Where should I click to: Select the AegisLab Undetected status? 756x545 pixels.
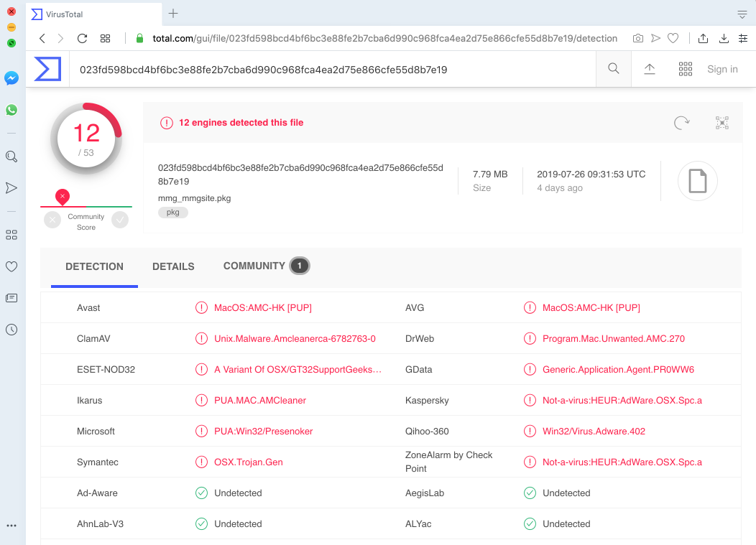(566, 493)
